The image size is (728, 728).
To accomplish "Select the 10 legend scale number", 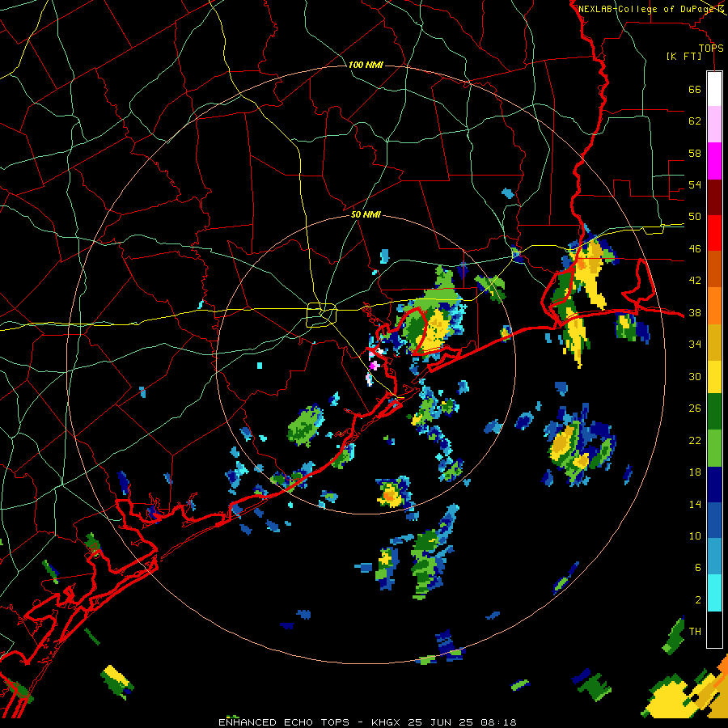I will point(695,535).
